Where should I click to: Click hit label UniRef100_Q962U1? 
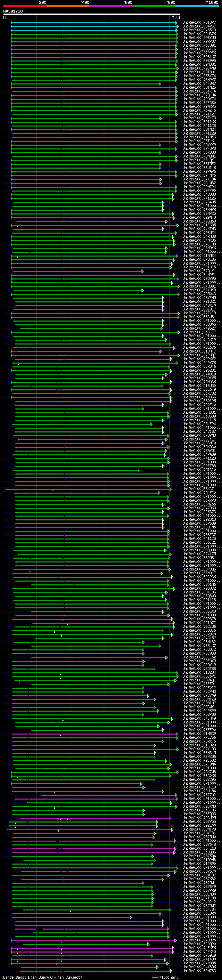point(199,371)
